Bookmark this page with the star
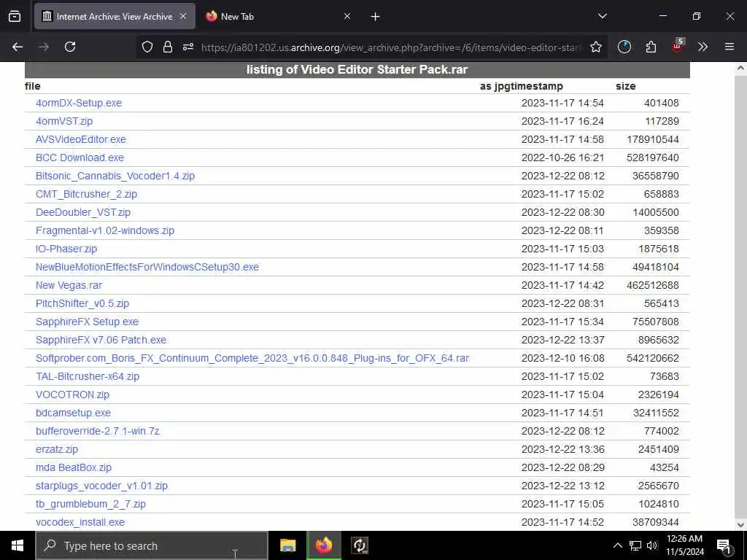The image size is (747, 560). (x=595, y=47)
